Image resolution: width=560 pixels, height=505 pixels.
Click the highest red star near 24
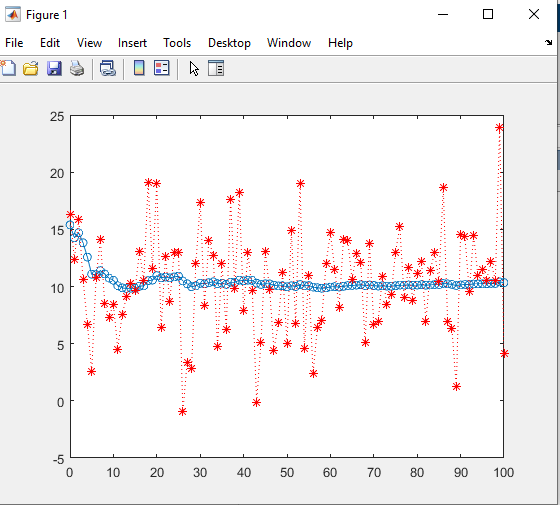499,128
